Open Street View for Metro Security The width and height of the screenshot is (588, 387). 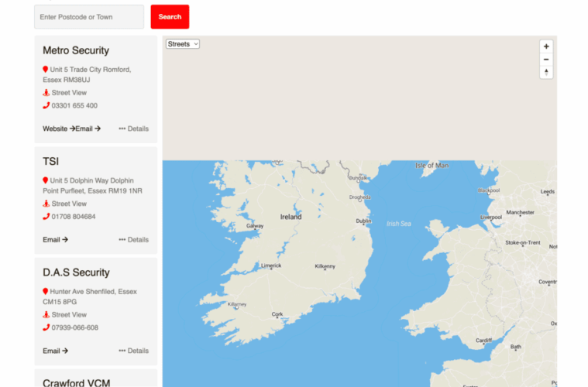point(69,93)
